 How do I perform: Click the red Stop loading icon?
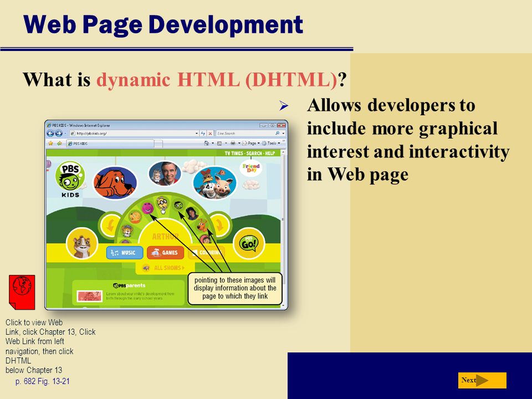click(x=211, y=134)
